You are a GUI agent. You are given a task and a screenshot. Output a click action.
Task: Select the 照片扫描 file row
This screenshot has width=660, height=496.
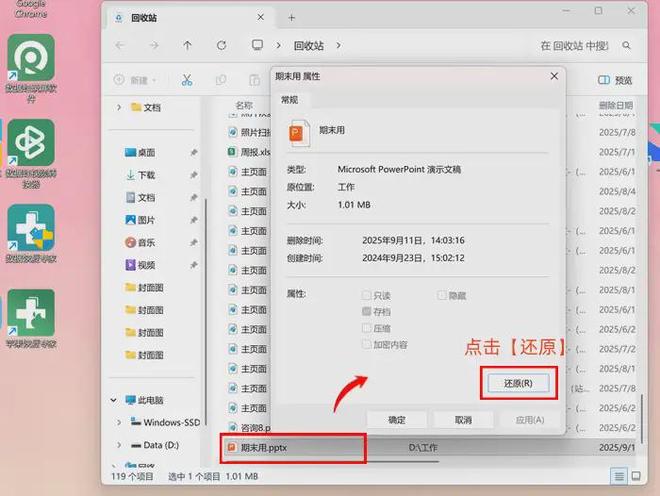click(x=249, y=132)
